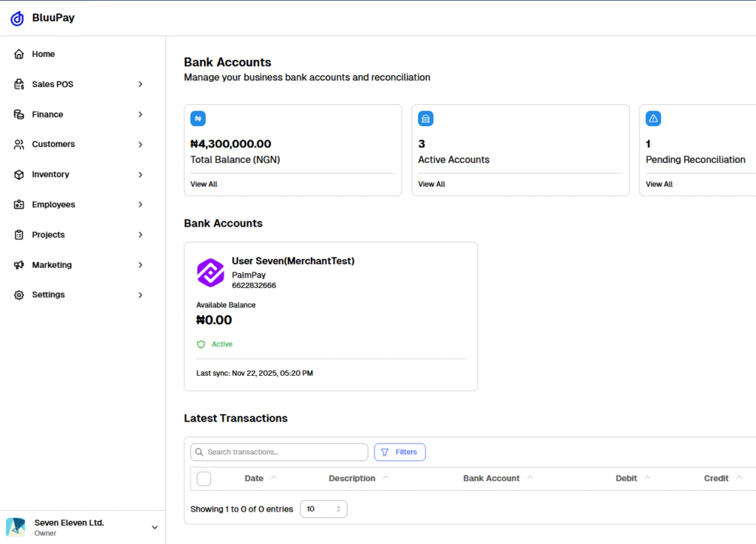Click View All under Active Accounts
This screenshot has width=756, height=544.
click(x=431, y=185)
